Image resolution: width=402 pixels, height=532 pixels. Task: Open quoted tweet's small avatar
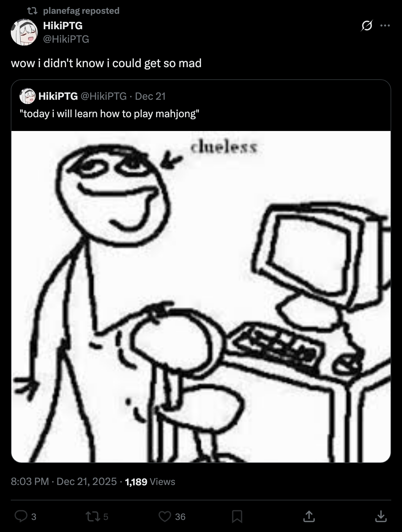(x=28, y=96)
